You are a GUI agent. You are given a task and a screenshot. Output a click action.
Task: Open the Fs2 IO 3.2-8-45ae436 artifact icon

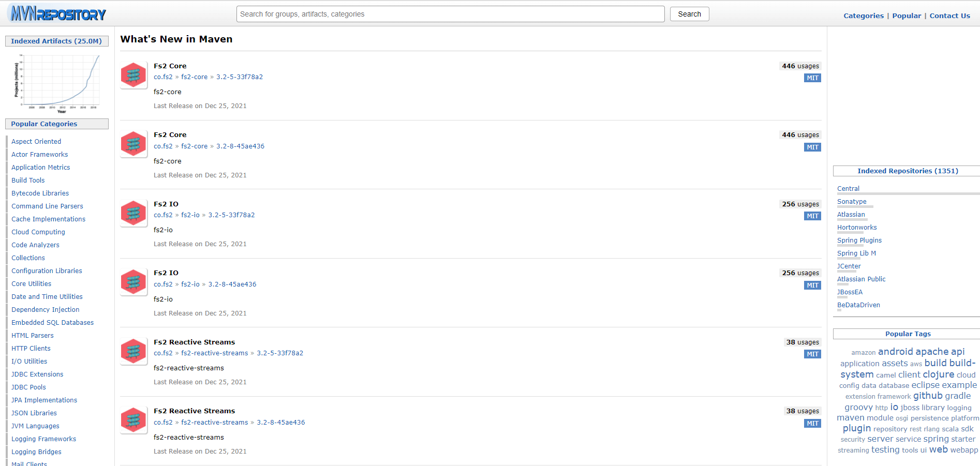click(133, 282)
